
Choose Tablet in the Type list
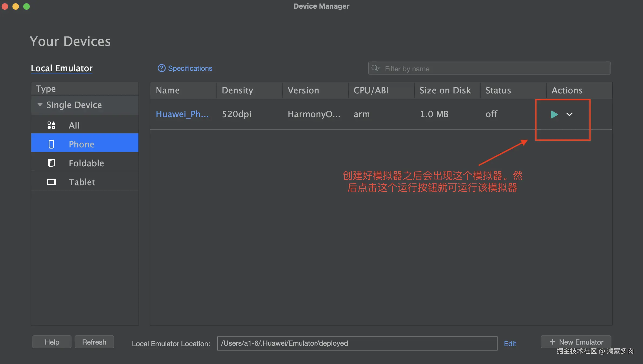[82, 182]
